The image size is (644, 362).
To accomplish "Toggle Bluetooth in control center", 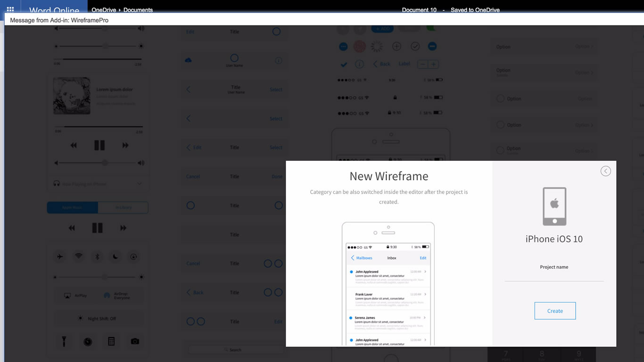I will 97,257.
